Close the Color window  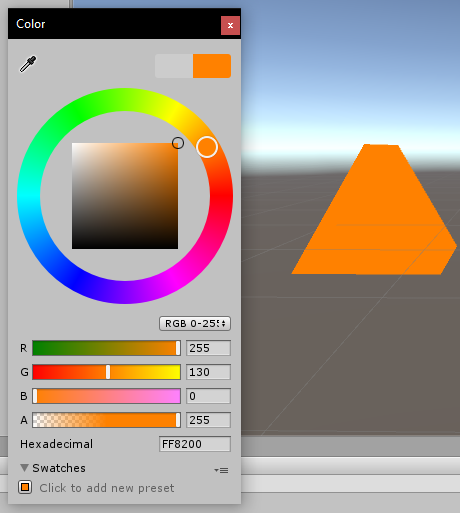(230, 25)
